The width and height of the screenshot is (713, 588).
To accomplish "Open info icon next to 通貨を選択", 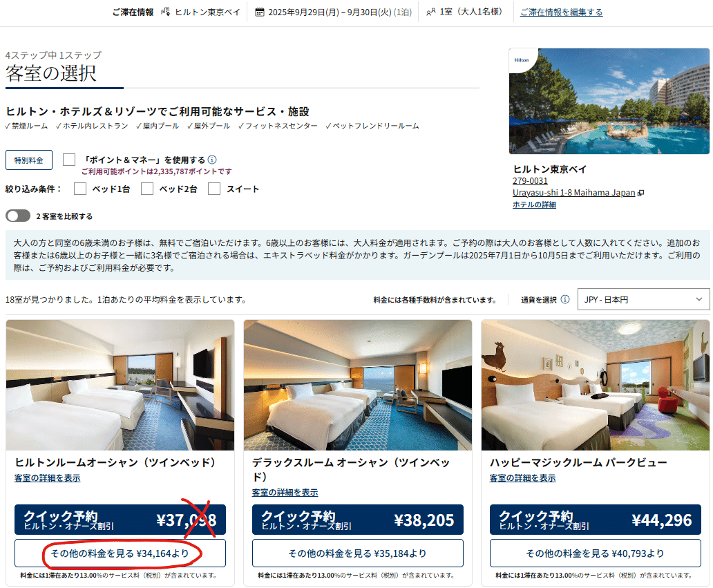I will click(564, 299).
